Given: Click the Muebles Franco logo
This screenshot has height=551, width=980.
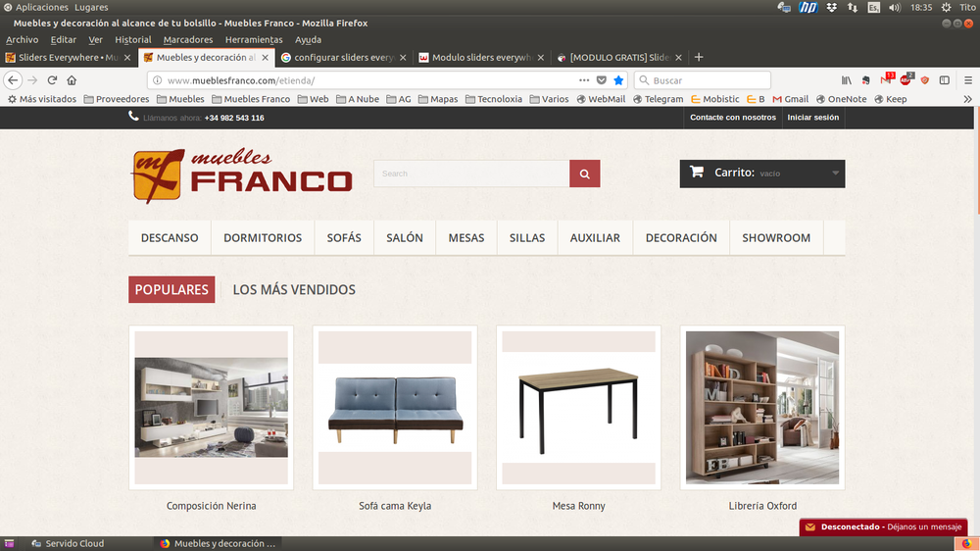Looking at the screenshot, I should [241, 175].
